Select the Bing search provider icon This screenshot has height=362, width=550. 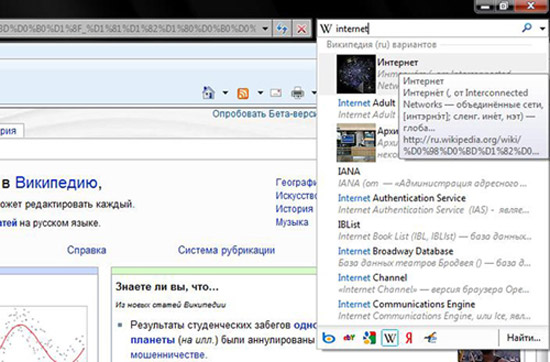coord(329,338)
